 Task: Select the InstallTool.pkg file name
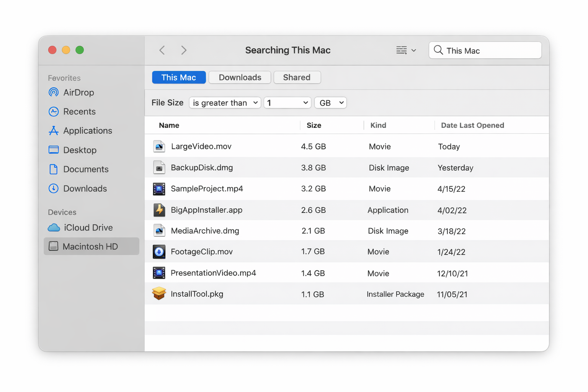[x=197, y=294]
